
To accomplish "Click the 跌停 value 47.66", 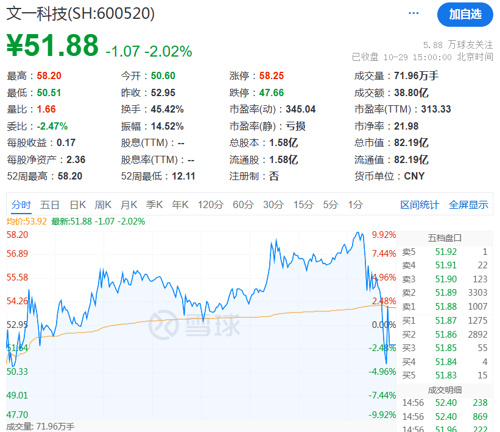I will [x=271, y=93].
